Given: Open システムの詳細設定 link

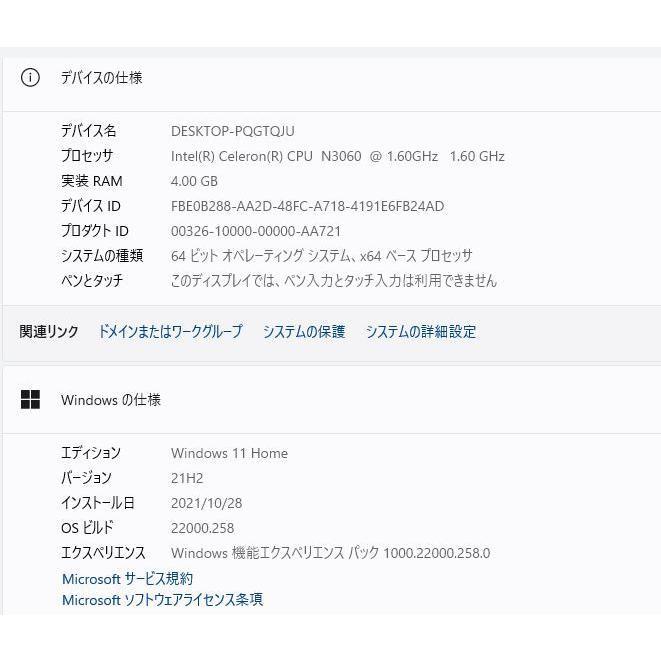Looking at the screenshot, I should (x=421, y=331).
